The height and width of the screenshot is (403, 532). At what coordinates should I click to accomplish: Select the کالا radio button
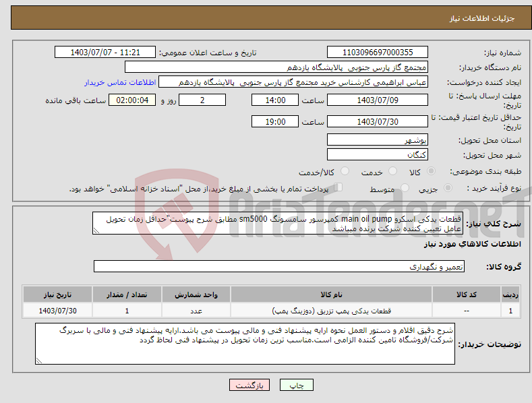pyautogui.click(x=431, y=171)
